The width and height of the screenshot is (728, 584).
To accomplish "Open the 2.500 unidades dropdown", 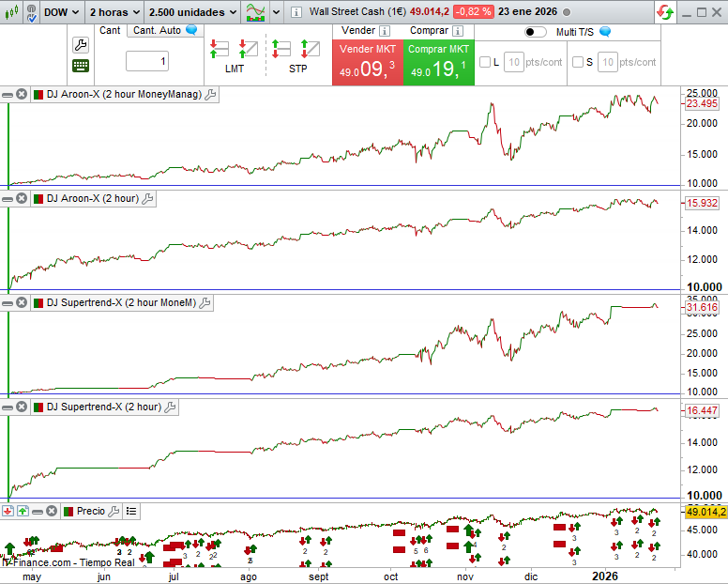I will 192,12.
